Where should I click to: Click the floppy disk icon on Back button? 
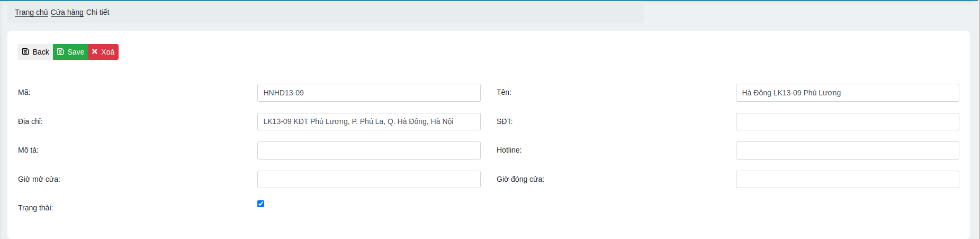pos(25,52)
